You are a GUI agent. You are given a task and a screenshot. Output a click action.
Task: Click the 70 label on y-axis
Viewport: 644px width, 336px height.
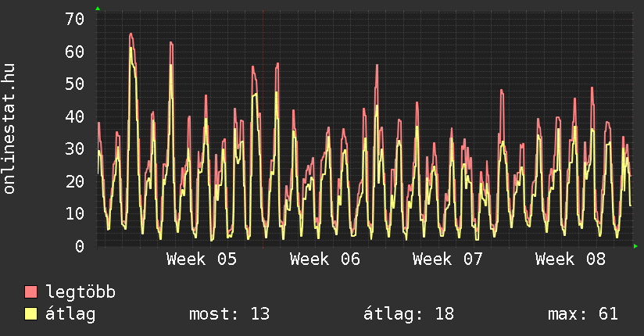(x=73, y=19)
